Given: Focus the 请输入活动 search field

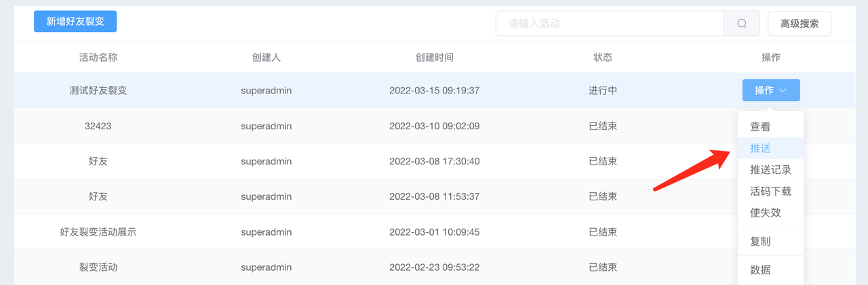Looking at the screenshot, I should [x=610, y=23].
